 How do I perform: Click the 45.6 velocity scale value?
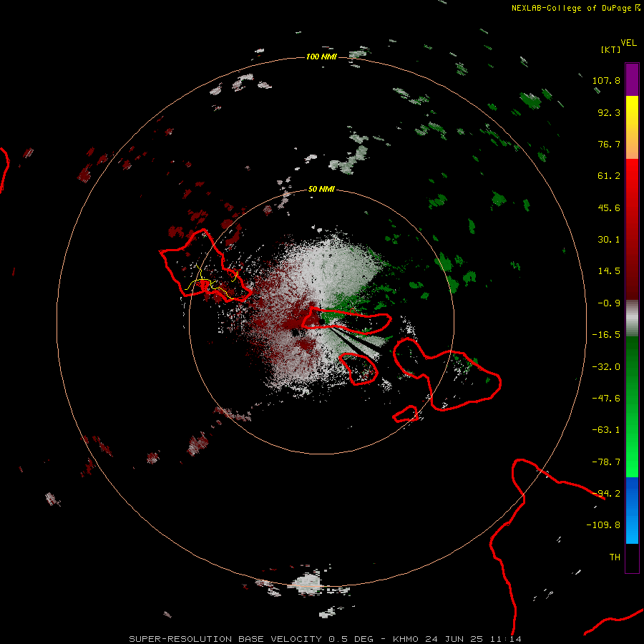tap(609, 208)
